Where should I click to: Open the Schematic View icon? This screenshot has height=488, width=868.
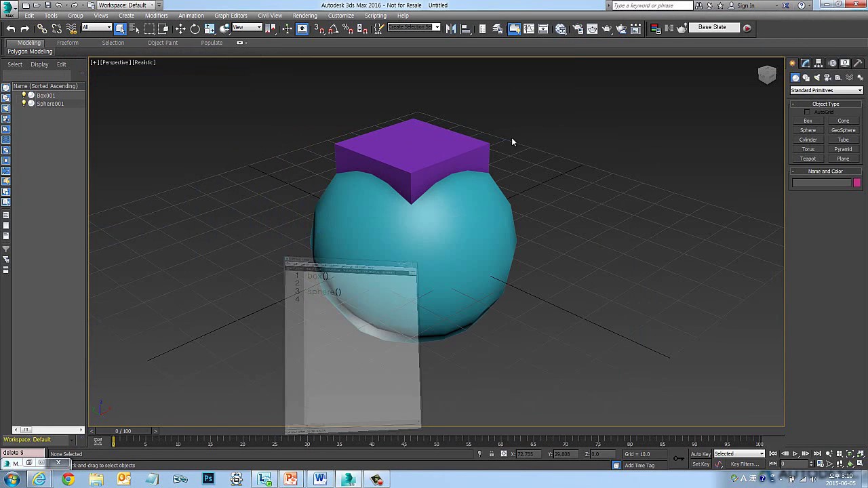coord(543,28)
